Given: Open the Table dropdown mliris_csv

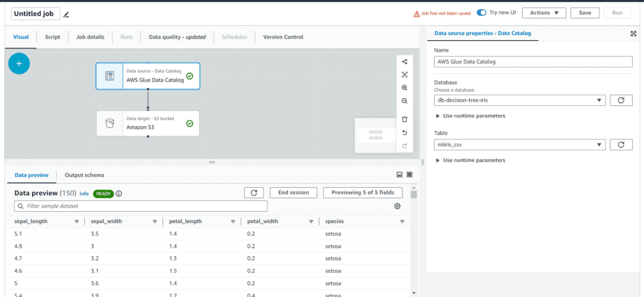Looking at the screenshot, I should (519, 145).
